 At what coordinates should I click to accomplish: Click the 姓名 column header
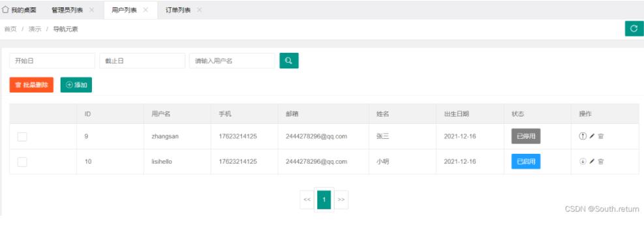pyautogui.click(x=382, y=114)
